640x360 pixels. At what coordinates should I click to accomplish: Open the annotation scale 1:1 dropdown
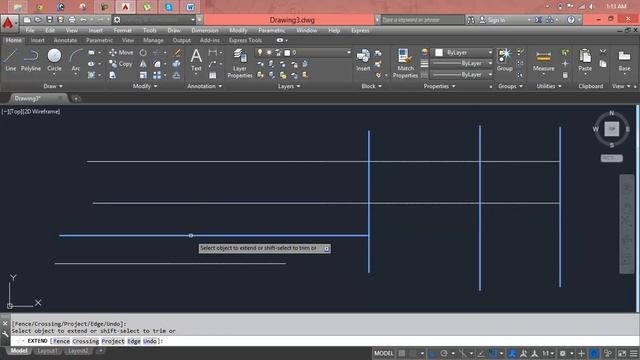[547, 353]
